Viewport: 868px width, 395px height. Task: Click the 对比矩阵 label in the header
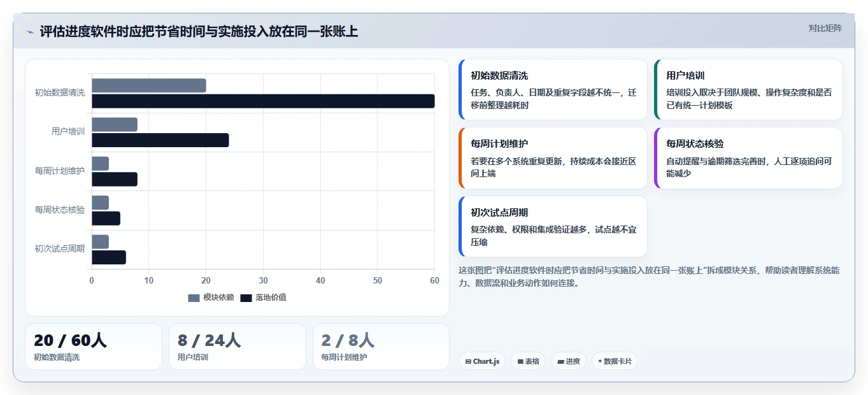click(x=825, y=28)
